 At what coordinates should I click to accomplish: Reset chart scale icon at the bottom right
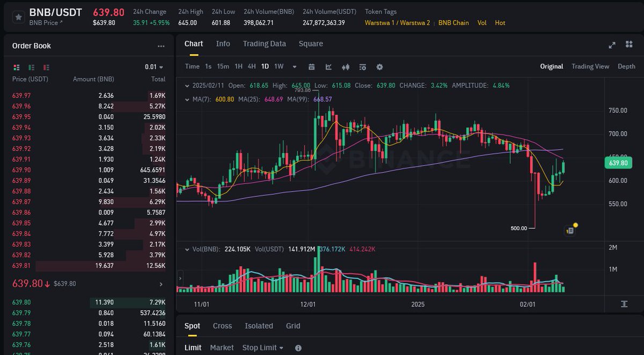[x=624, y=304]
